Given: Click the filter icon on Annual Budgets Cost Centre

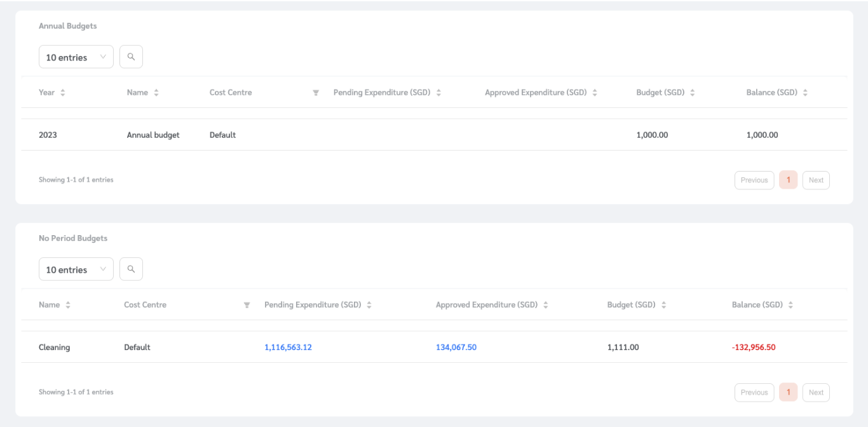Looking at the screenshot, I should click(x=316, y=92).
